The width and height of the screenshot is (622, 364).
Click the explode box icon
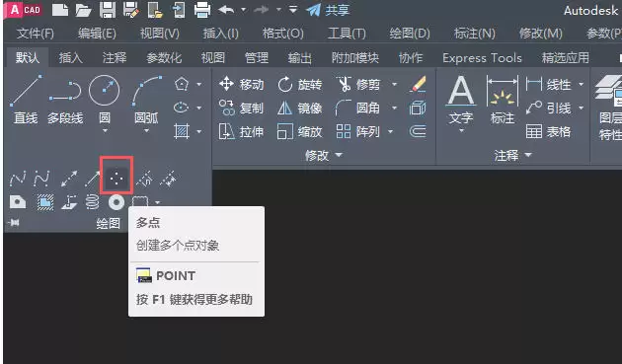(418, 108)
